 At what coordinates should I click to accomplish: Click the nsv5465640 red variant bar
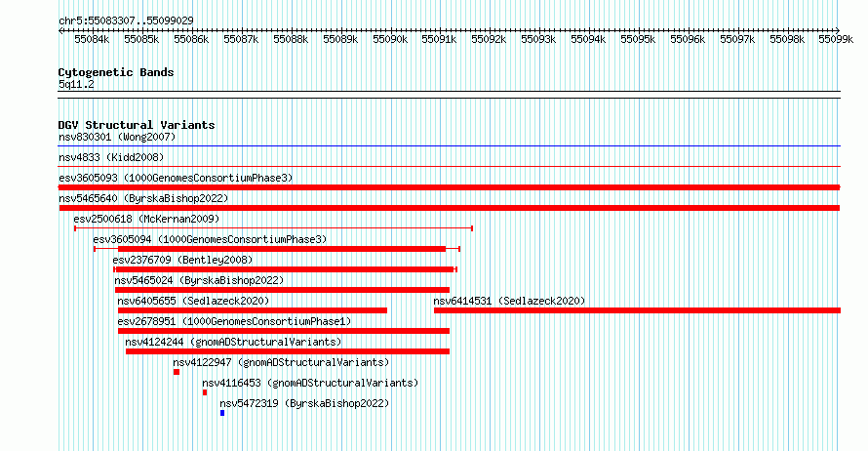pos(450,208)
